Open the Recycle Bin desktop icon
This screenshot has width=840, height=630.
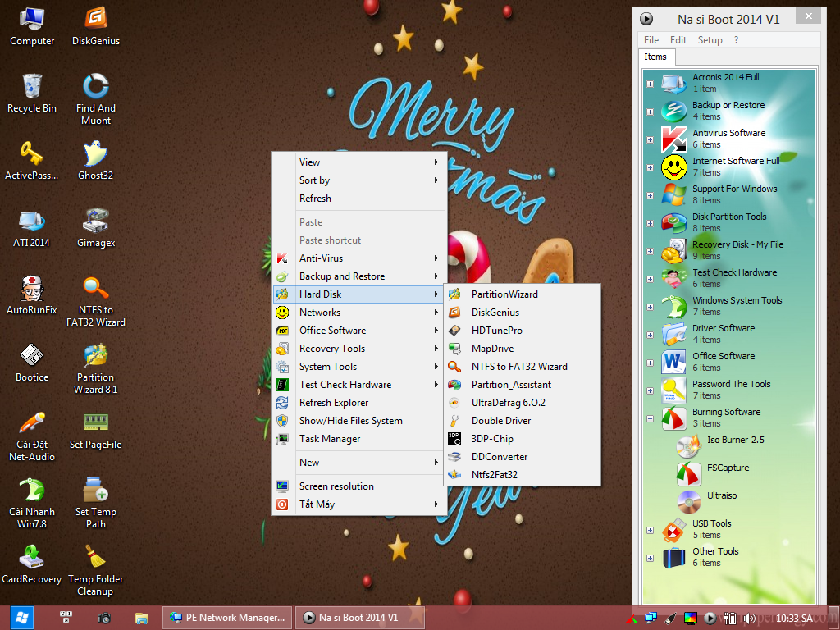[x=32, y=94]
